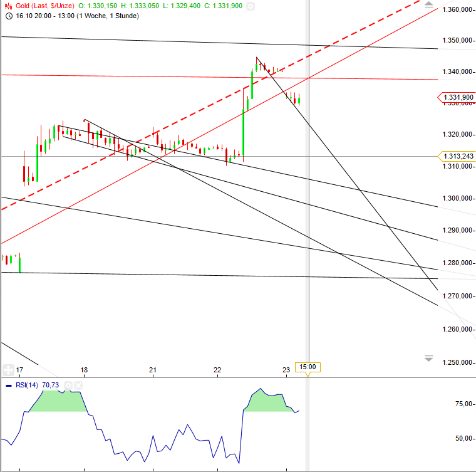Click the 1.260,000 price axis label
The image size is (476, 472).
457,329
